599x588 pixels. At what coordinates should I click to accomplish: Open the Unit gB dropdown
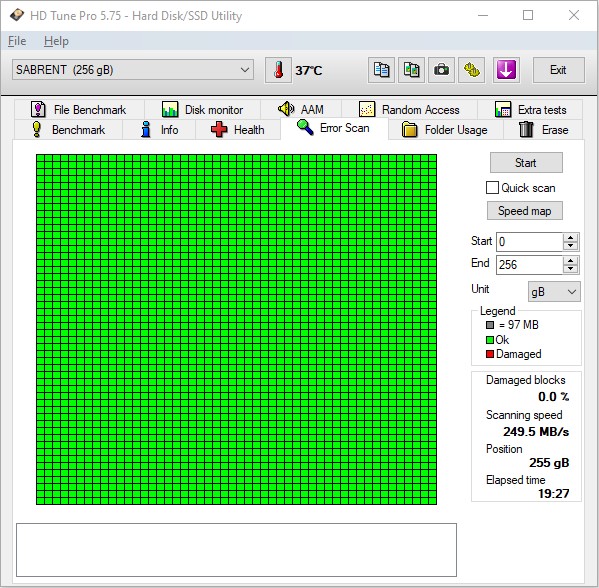[x=554, y=292]
